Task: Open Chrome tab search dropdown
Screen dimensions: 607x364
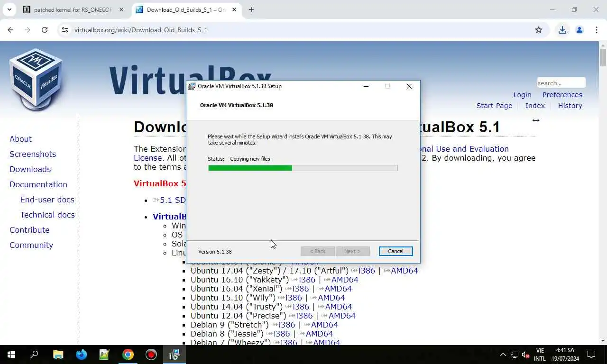Action: tap(9, 9)
